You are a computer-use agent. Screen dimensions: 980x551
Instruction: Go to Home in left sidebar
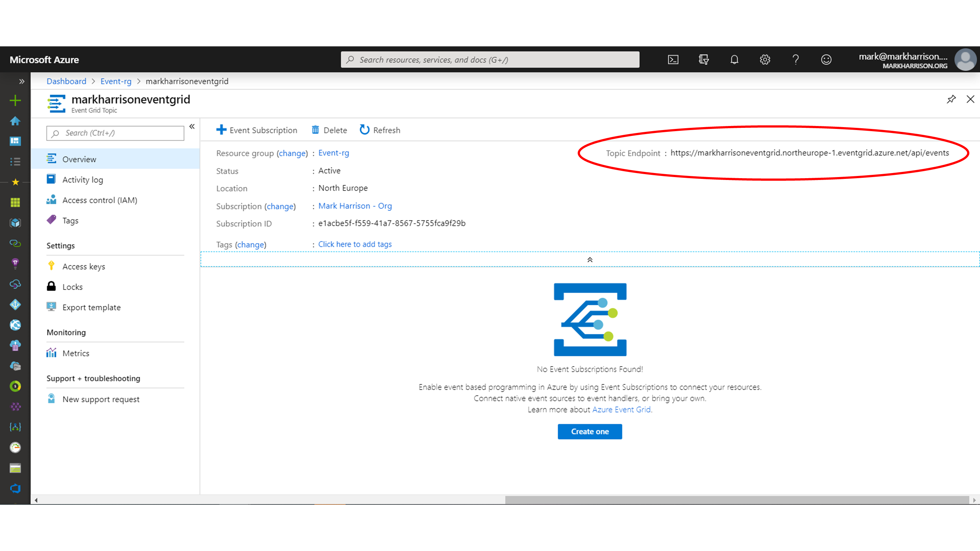coord(15,121)
